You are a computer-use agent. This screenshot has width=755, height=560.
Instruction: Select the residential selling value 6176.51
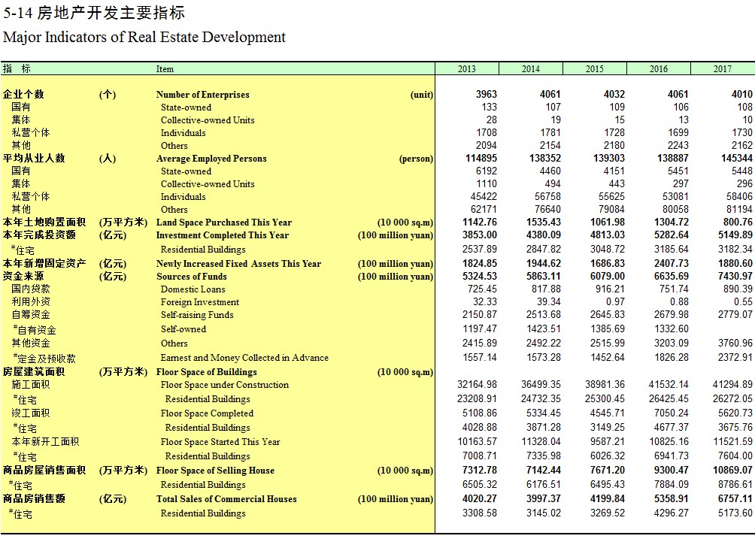point(543,485)
